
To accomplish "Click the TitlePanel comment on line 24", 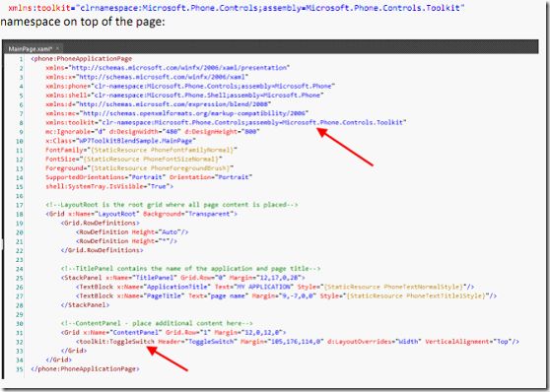I will click(190, 268).
